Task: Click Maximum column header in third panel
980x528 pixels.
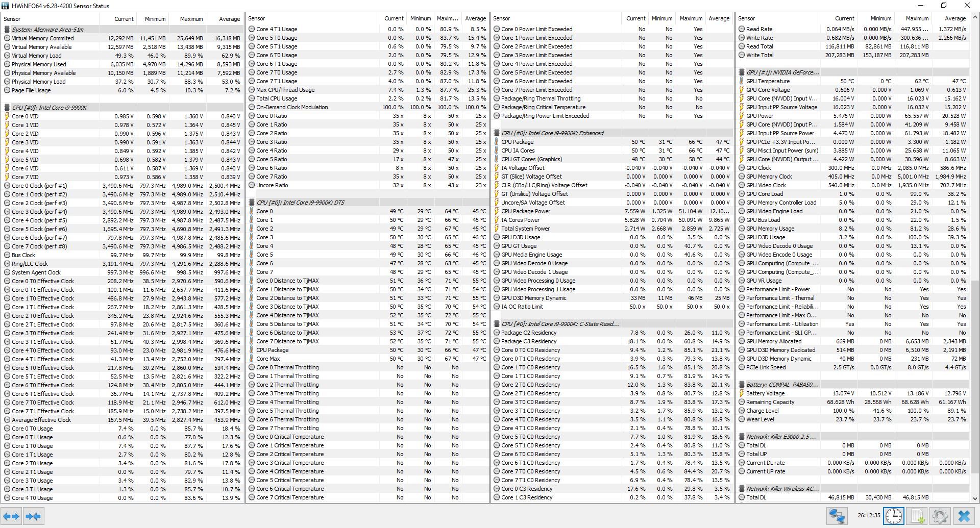Action: click(x=690, y=18)
